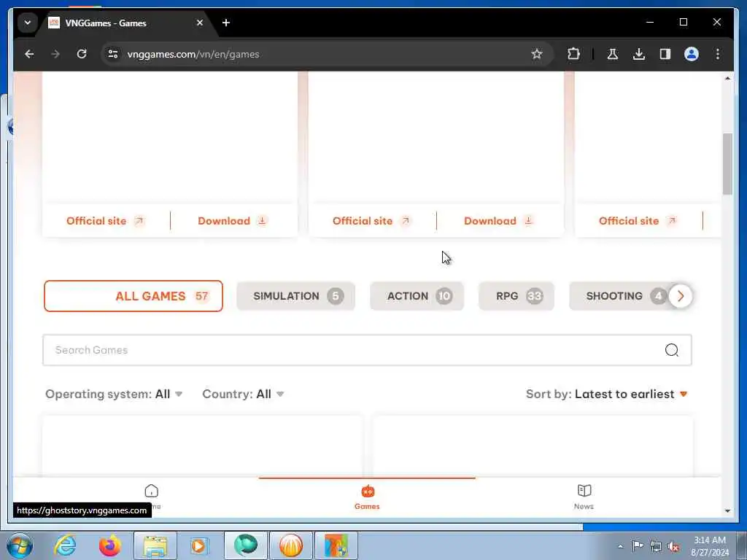747x560 pixels.
Task: Bookmark this page with the star icon
Action: point(537,54)
